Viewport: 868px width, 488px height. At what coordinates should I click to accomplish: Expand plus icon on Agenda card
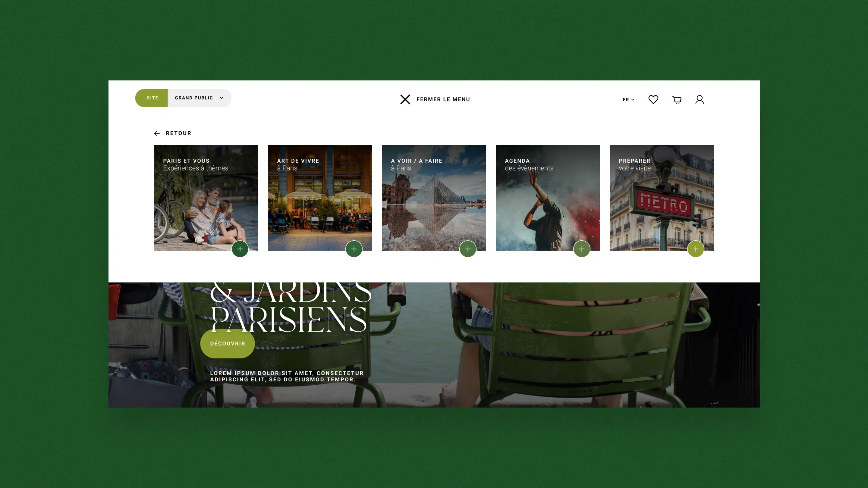pos(582,249)
